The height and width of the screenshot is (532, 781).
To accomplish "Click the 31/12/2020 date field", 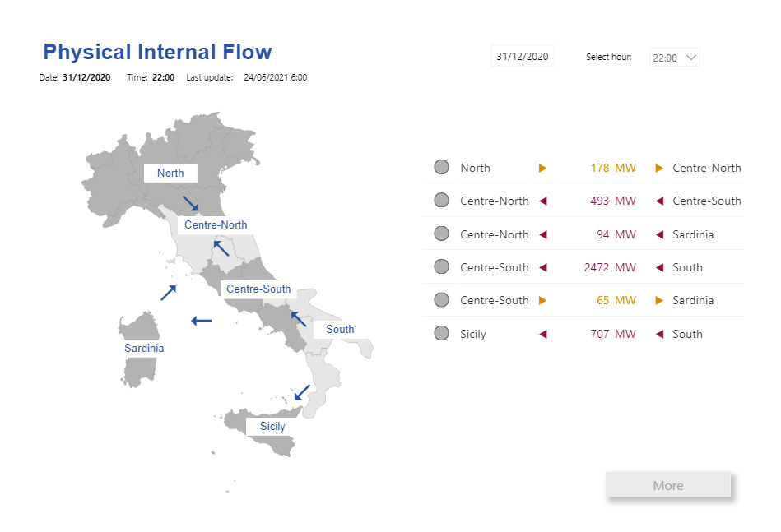I will [x=522, y=56].
